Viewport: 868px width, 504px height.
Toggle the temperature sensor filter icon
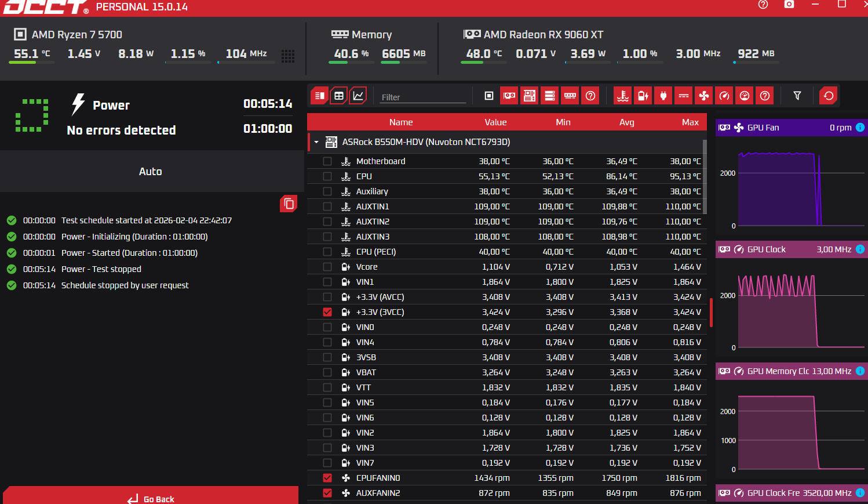(623, 96)
